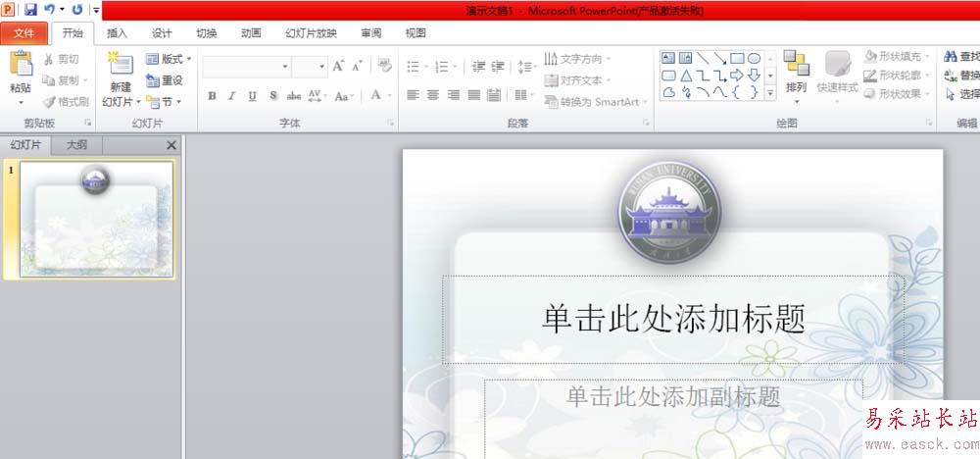Open 文字方向 text direction dropdown

(577, 59)
